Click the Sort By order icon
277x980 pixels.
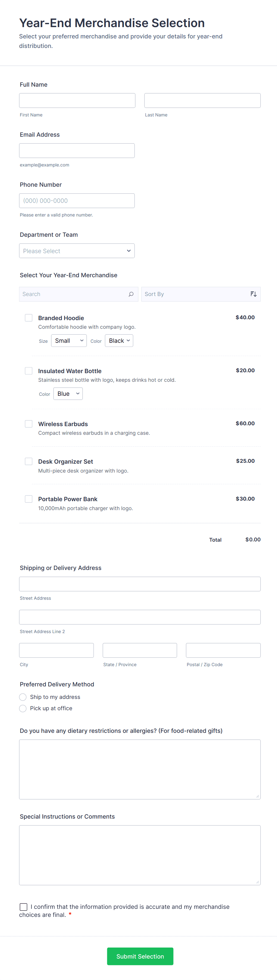point(253,294)
